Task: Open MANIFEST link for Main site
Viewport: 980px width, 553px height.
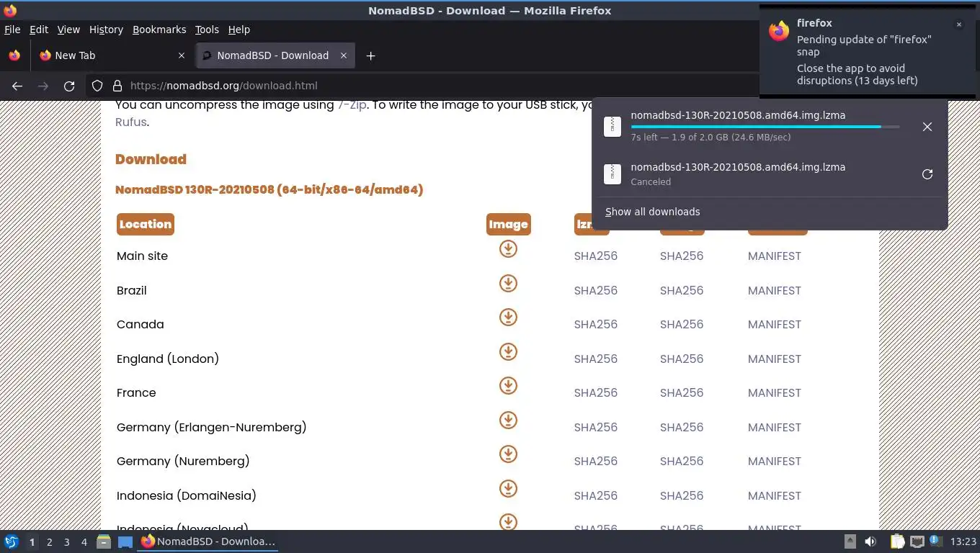Action: [x=774, y=256]
